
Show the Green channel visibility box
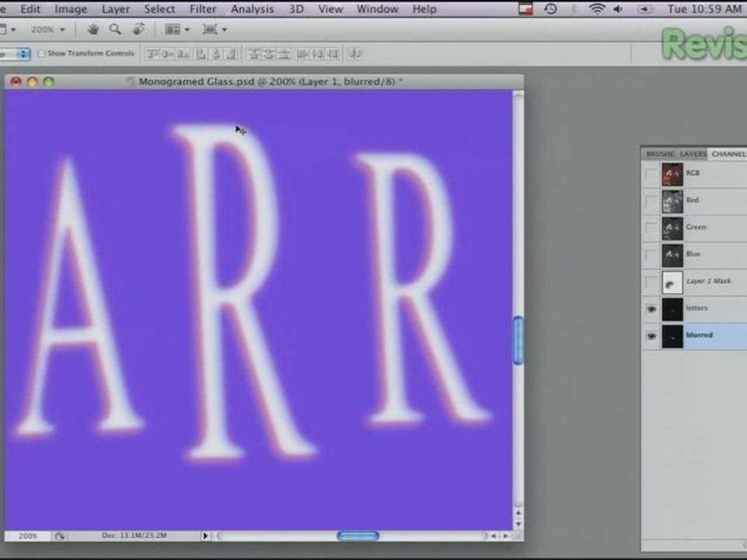[x=651, y=228]
